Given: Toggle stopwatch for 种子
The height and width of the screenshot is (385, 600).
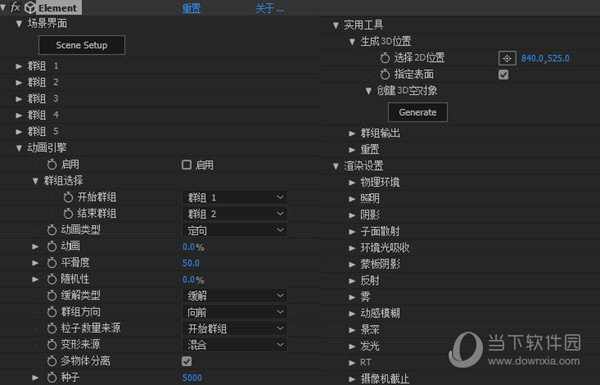Looking at the screenshot, I should [x=52, y=377].
